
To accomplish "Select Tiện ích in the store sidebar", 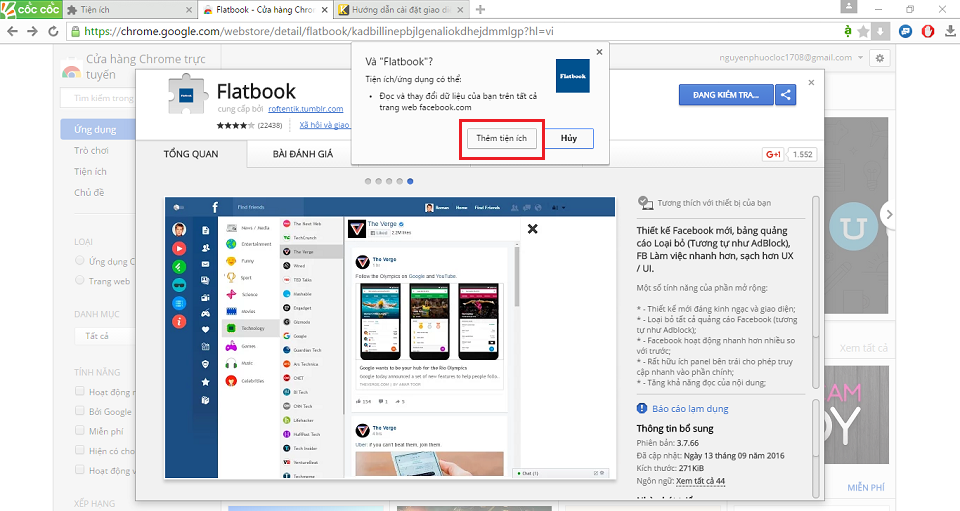I will coord(91,171).
